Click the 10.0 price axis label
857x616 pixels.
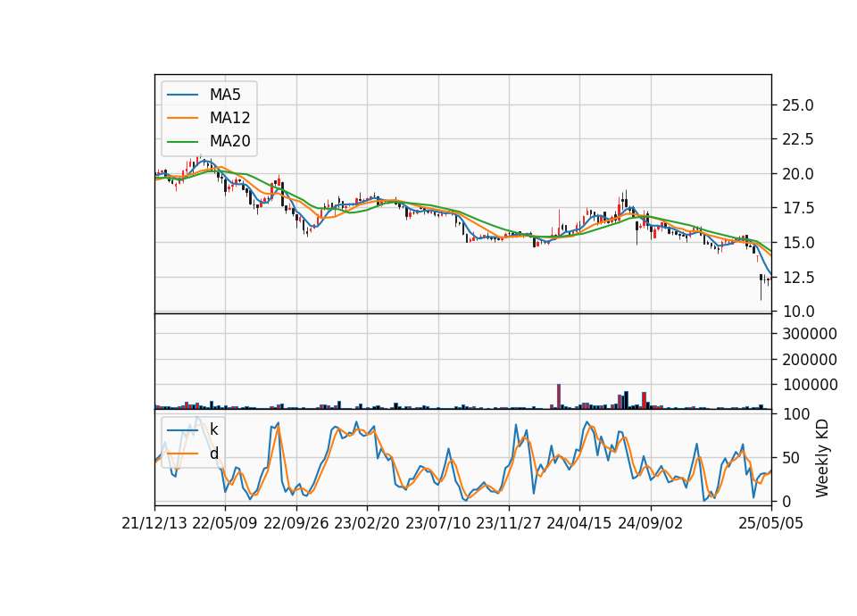(x=798, y=312)
